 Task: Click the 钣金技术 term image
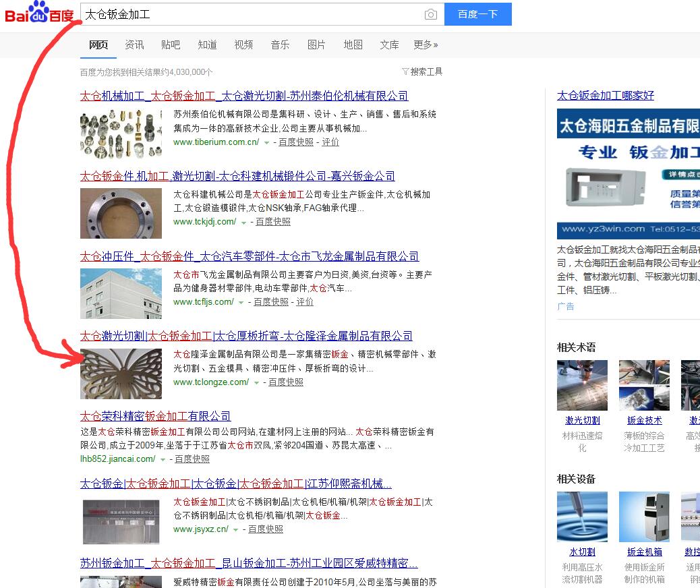pos(644,385)
